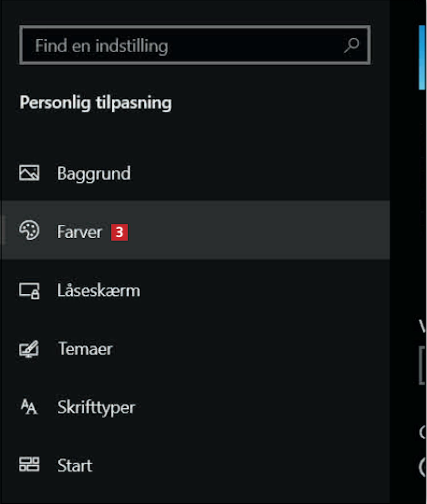The image size is (427, 504).
Task: Select the Farver text label
Action: (x=79, y=232)
